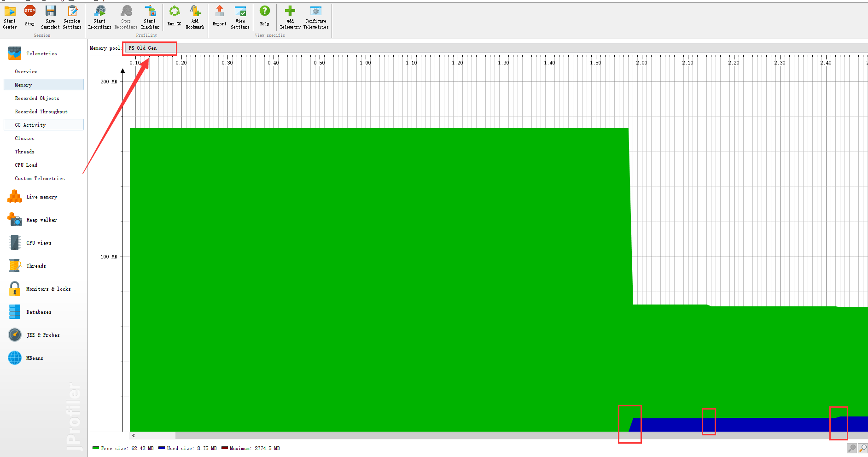Click the horizontal scrollbar below the chart
Viewport: 868px width, 457px height.
click(x=322, y=436)
